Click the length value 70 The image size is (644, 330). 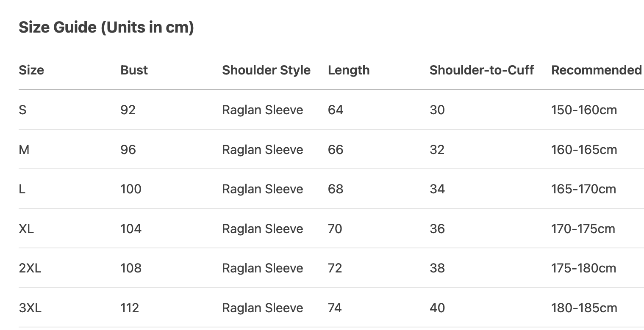pyautogui.click(x=335, y=228)
